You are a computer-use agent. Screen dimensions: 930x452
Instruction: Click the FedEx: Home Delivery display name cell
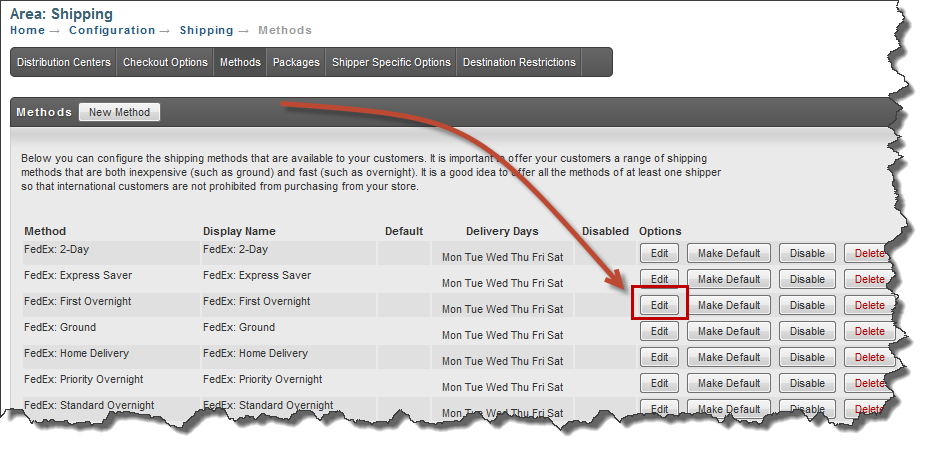pos(289,357)
